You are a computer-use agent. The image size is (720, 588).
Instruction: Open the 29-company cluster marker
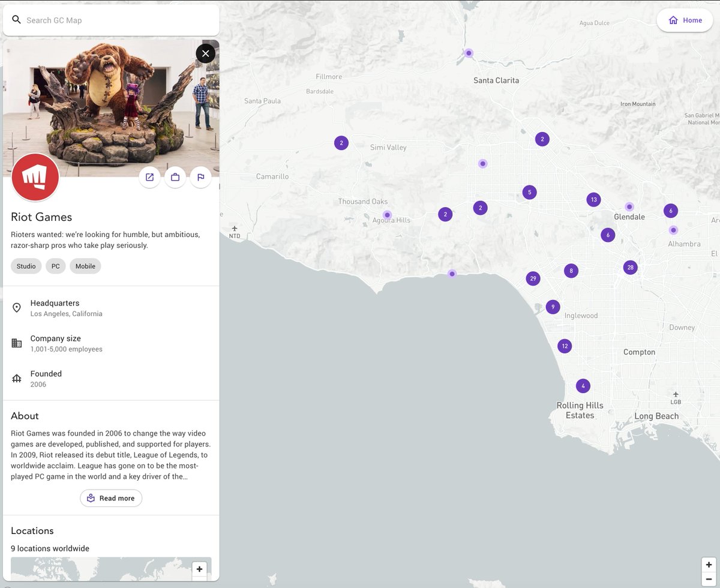coord(533,278)
